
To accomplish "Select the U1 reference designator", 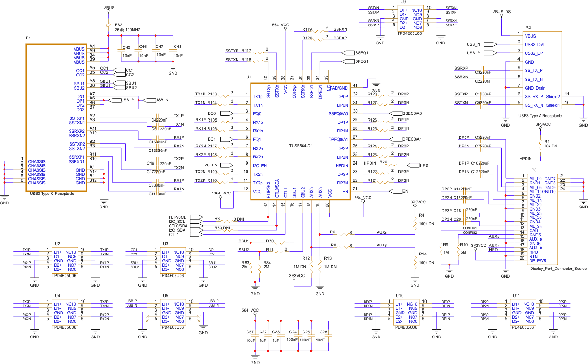I will click(249, 78).
